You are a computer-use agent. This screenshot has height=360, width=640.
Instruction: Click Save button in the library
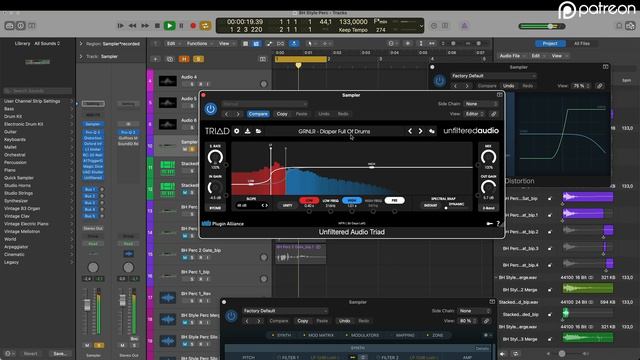coord(60,353)
